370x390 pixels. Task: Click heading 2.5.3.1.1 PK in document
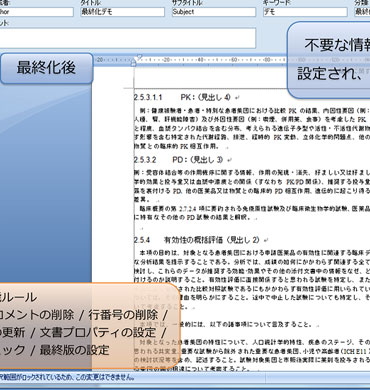[x=182, y=98]
